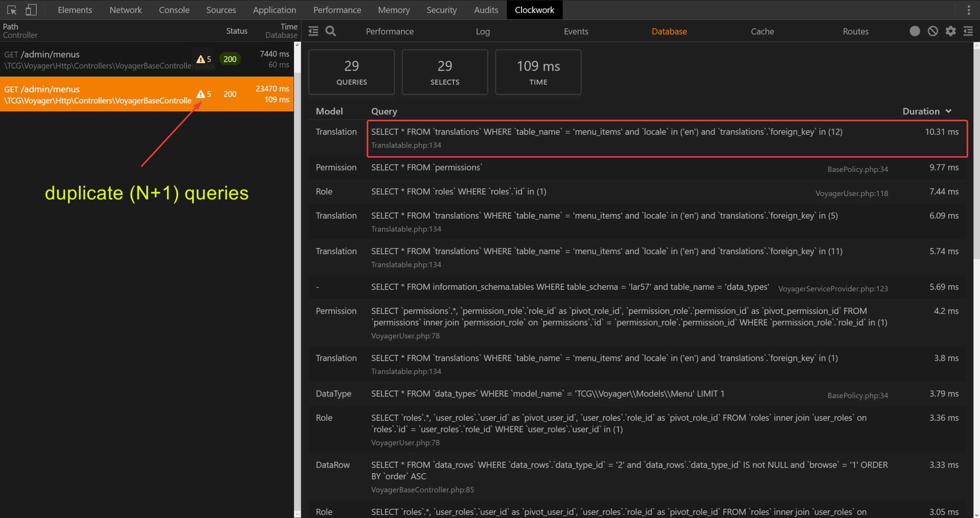Image resolution: width=980 pixels, height=518 pixels.
Task: Sort by Duration column dropdown arrow
Action: point(949,111)
